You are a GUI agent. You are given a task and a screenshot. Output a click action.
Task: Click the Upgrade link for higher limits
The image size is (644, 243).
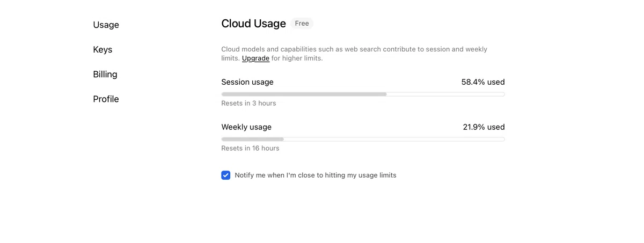255,58
